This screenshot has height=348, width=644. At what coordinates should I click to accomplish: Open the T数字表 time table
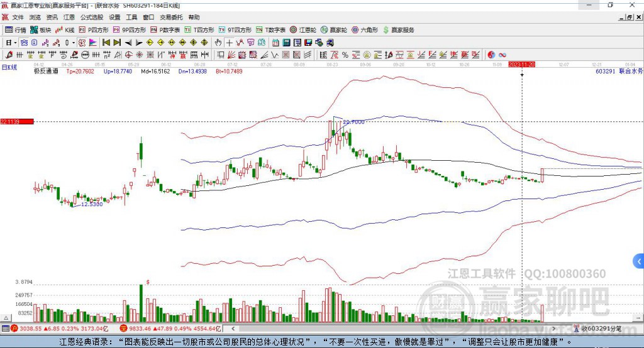(270, 30)
